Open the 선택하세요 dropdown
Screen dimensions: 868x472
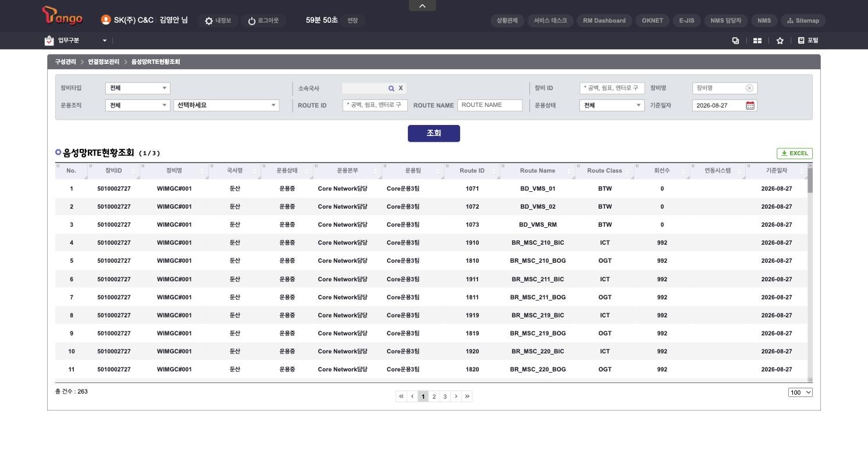(226, 105)
